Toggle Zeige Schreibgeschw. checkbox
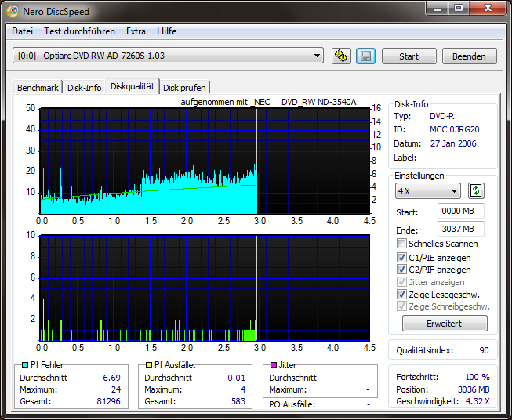The image size is (512, 420). (401, 306)
